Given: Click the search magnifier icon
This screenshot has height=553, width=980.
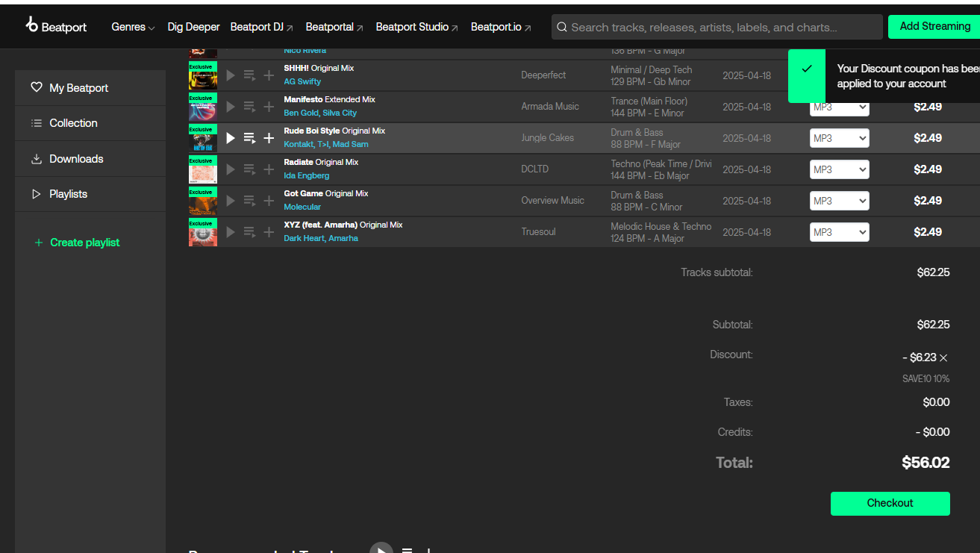Looking at the screenshot, I should 562,27.
